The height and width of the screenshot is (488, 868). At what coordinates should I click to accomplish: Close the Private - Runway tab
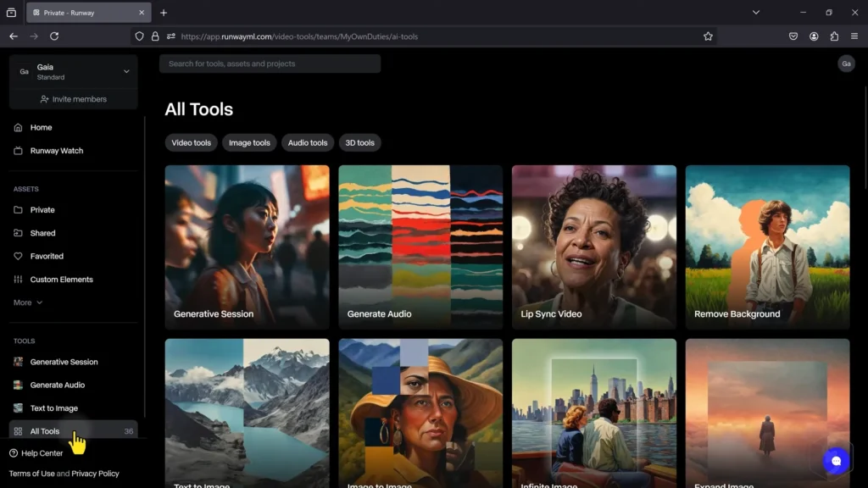click(x=142, y=12)
